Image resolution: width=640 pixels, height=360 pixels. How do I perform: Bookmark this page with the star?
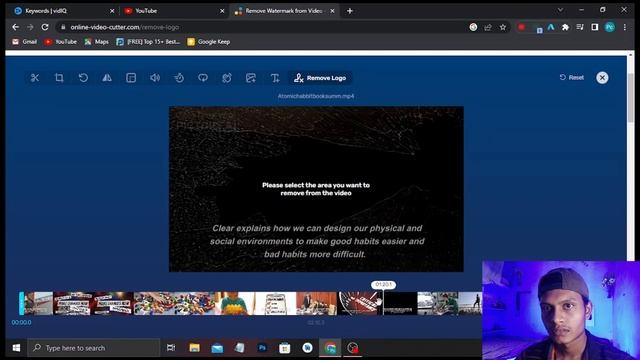pyautogui.click(x=503, y=27)
